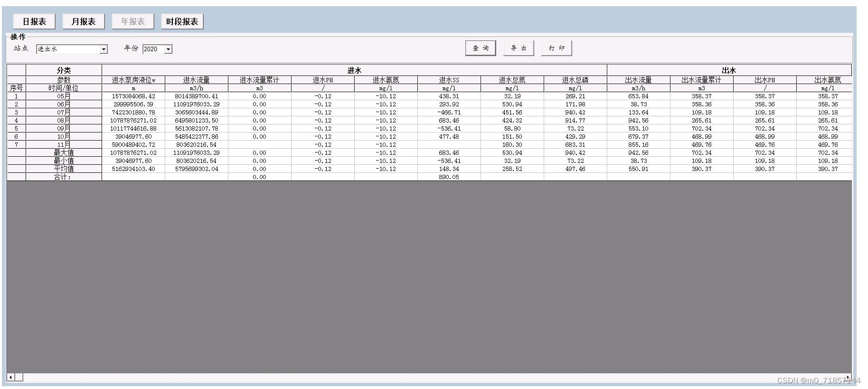
Task: Click the 最小值 row label
Action: click(64, 161)
